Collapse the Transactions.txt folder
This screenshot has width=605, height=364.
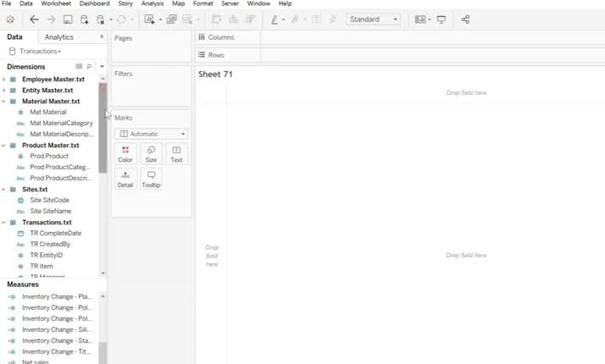coord(4,222)
